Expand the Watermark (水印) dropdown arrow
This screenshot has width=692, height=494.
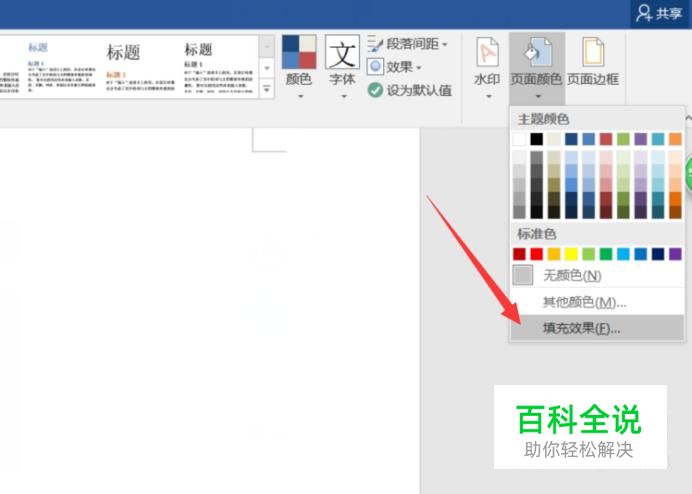pyautogui.click(x=489, y=96)
